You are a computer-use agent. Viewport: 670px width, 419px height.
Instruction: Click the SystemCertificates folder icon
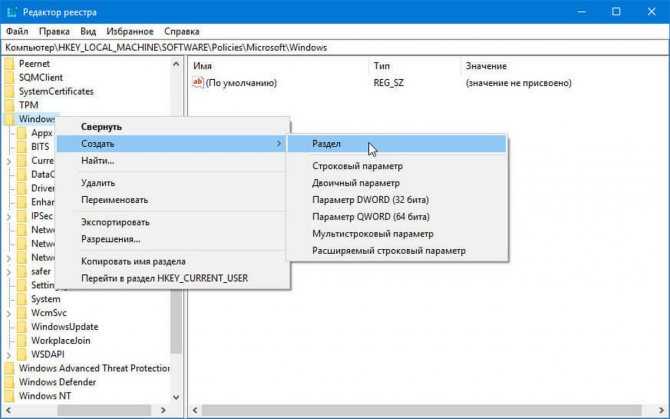[x=9, y=91]
